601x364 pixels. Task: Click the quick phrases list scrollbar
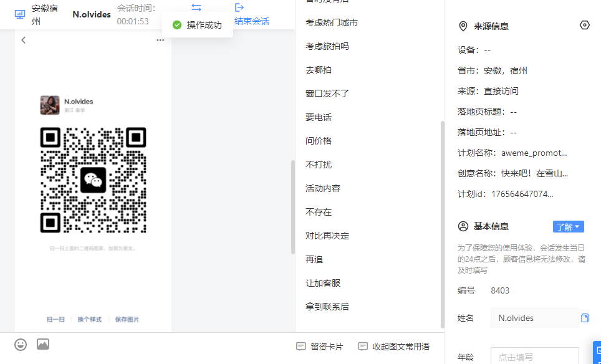(442, 224)
